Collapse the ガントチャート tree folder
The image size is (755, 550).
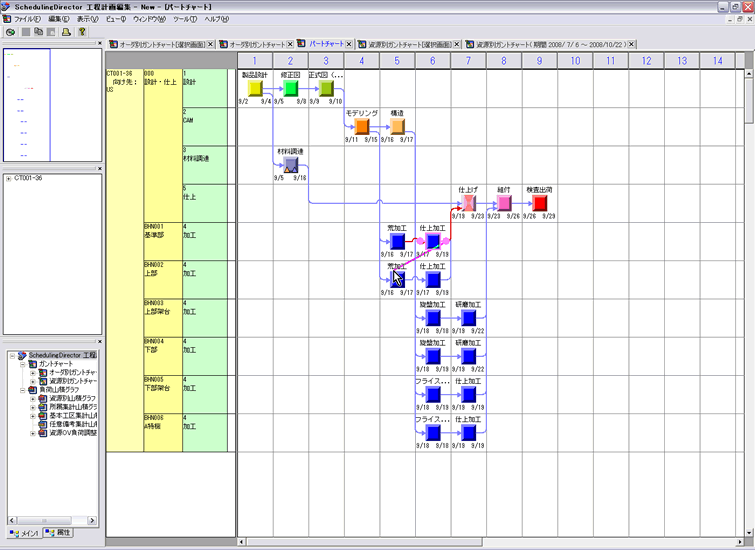(21, 364)
